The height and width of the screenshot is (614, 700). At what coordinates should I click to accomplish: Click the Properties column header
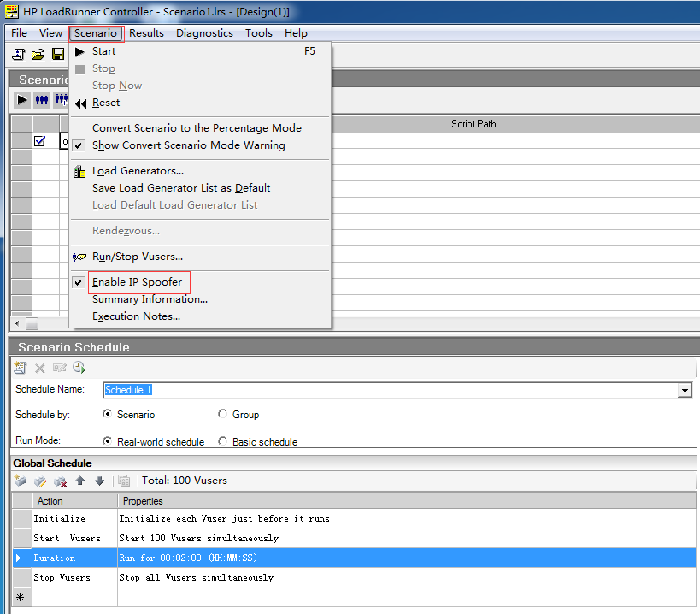point(407,501)
